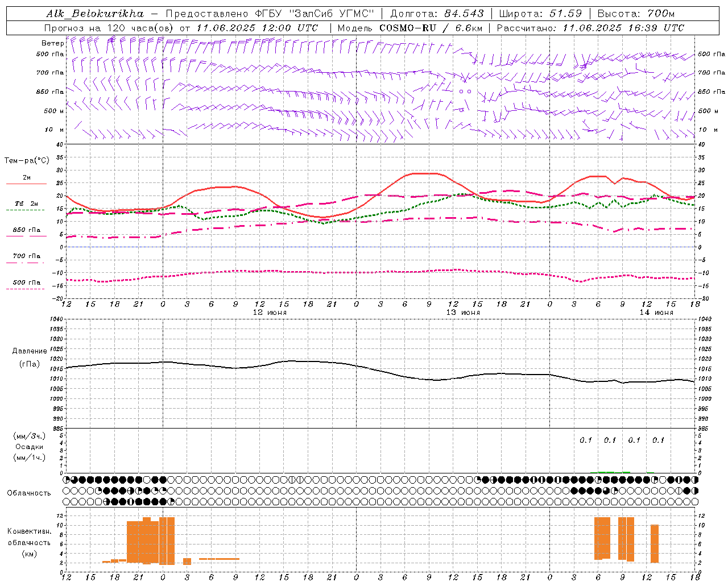
Task: Click the 1040 value on the left pressure axis
Action: click(x=56, y=319)
